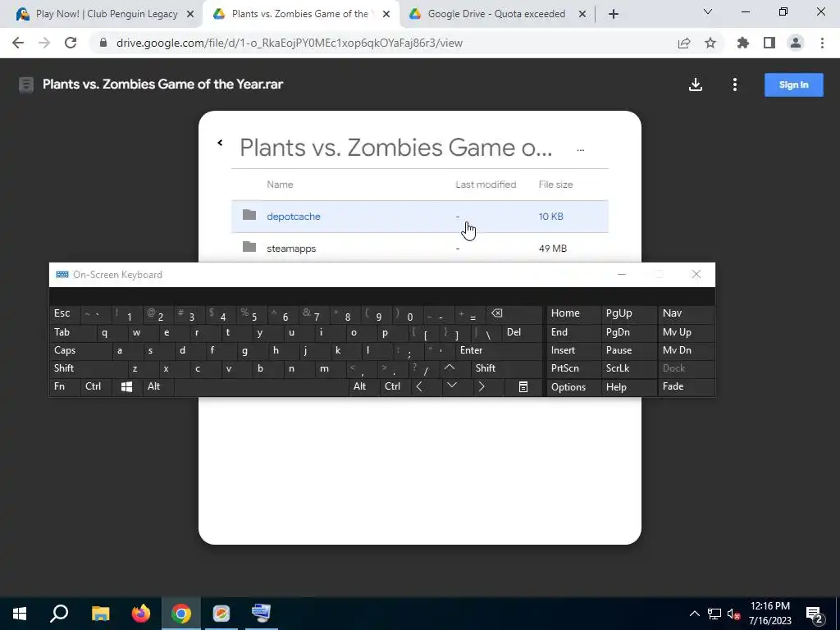Open notification center
The height and width of the screenshot is (630, 840).
(x=814, y=614)
